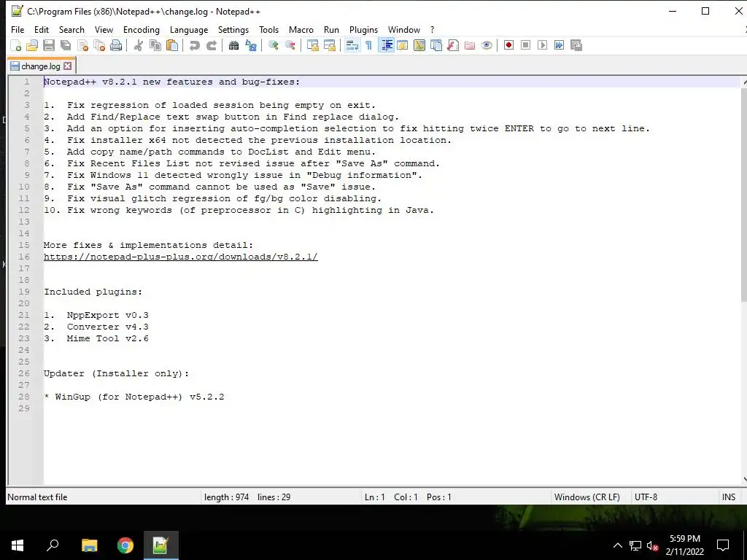Close the change.log tab with its X
Screen dimensions: 747x560
[68, 66]
